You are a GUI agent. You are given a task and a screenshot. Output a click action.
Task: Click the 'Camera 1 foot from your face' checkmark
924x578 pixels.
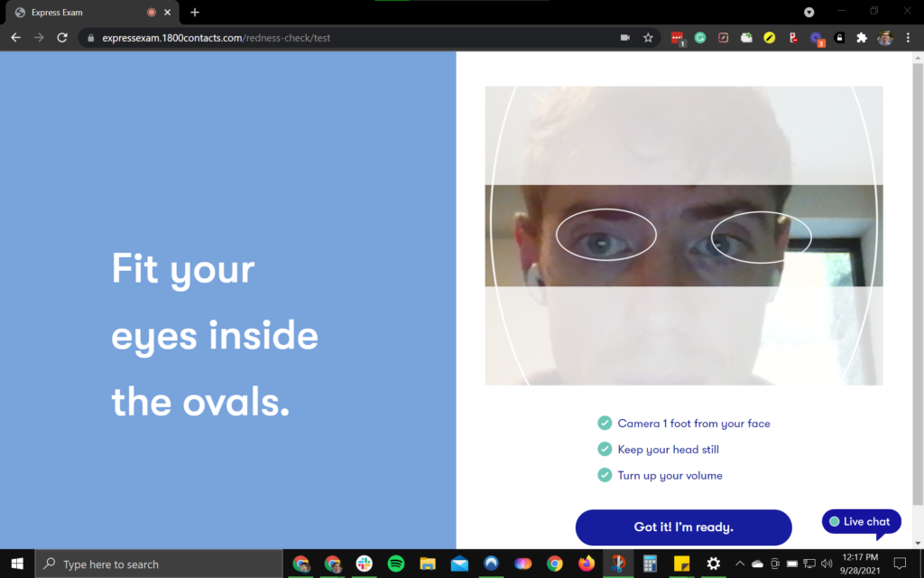[x=605, y=423]
